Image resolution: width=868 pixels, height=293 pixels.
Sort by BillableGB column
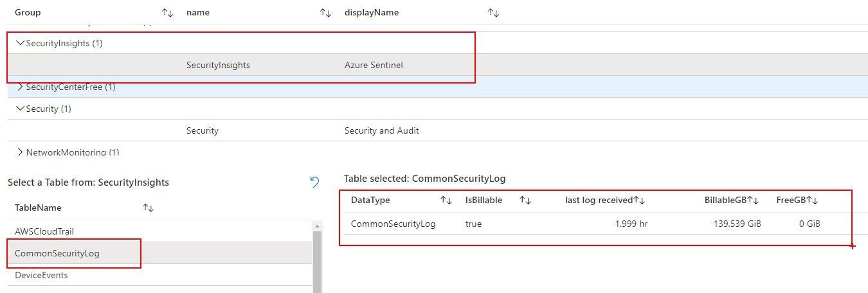[x=753, y=200]
